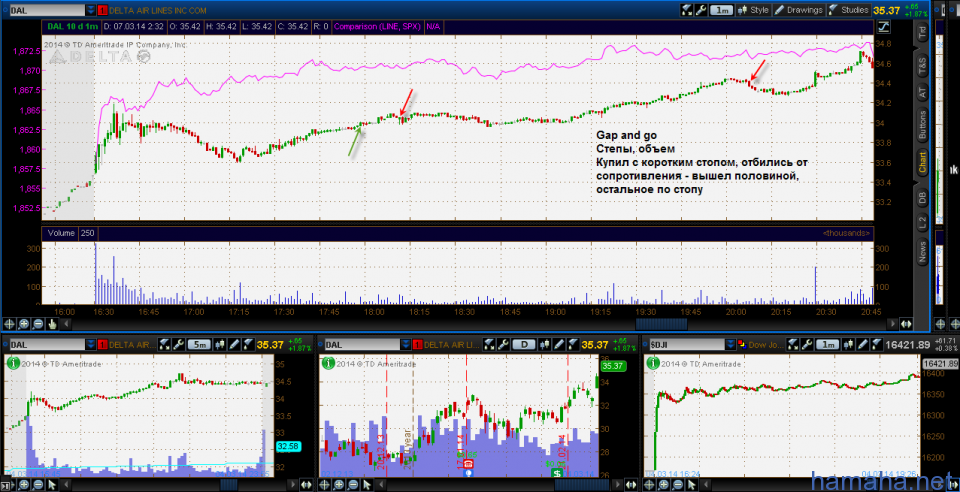Viewport: 960px width, 492px height.
Task: Click the share icon on $DJI chart
Action: pos(793,345)
